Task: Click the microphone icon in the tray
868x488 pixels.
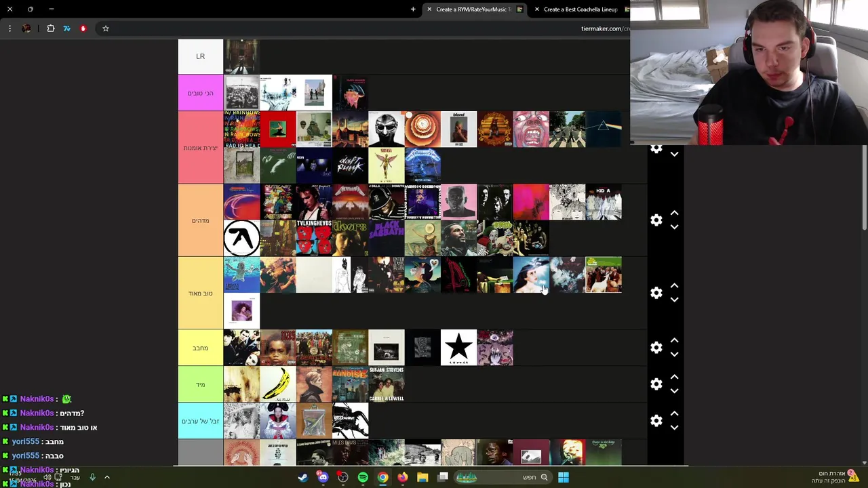Action: 93,477
